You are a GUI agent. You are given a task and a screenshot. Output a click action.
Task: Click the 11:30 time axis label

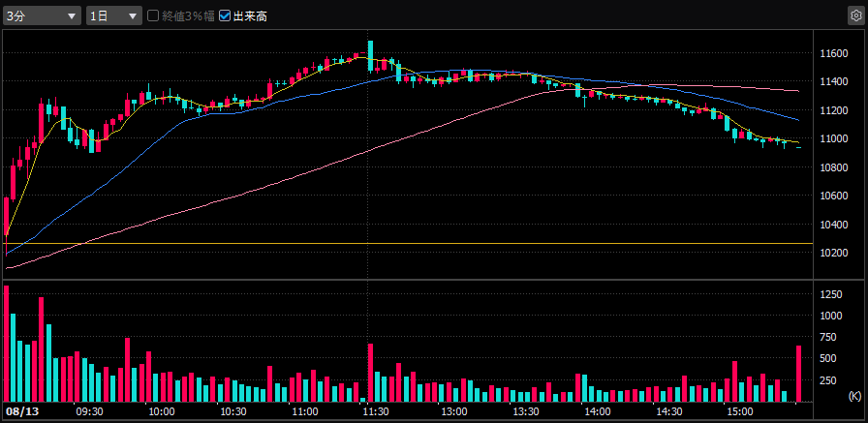pyautogui.click(x=376, y=412)
